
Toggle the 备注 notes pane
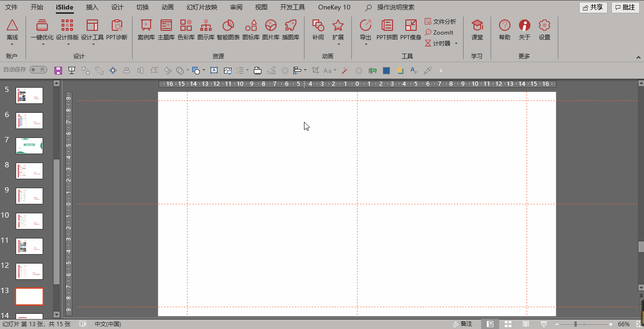463,324
